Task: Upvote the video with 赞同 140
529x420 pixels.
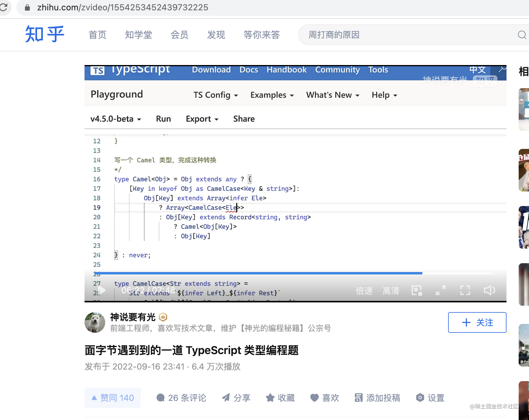Action: pos(112,398)
